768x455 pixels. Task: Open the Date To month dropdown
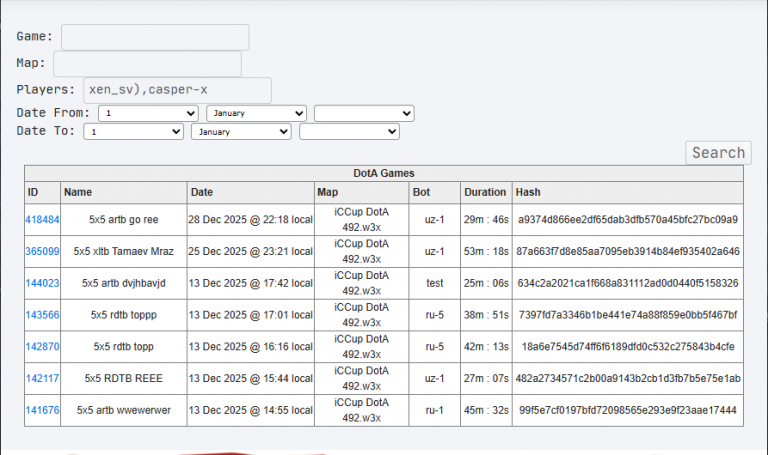[241, 132]
